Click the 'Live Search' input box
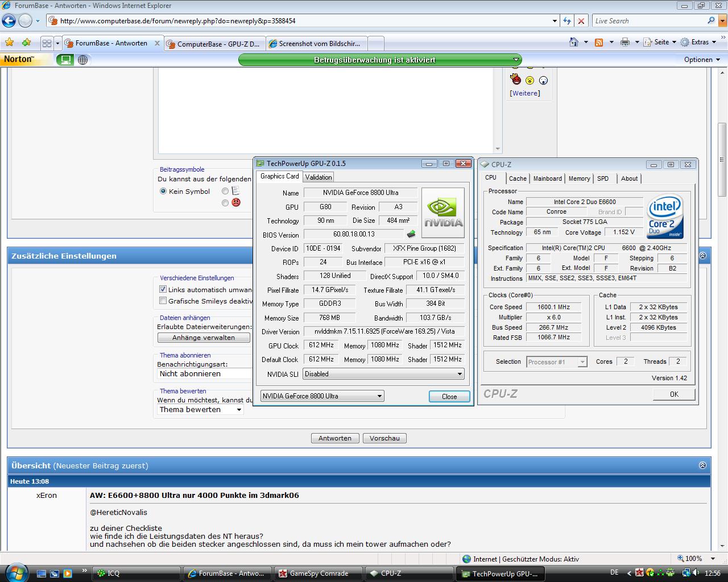This screenshot has width=728, height=582. tap(648, 21)
